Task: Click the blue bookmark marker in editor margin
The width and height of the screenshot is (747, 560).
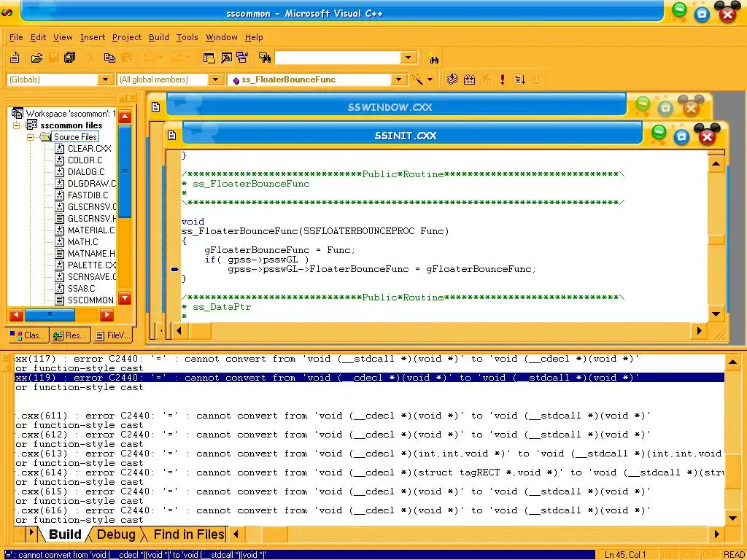Action: pos(174,269)
